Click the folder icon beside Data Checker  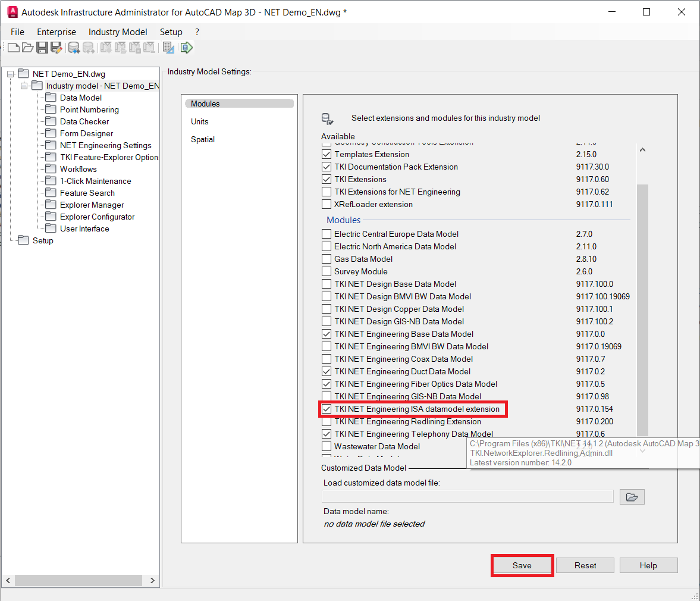click(x=51, y=121)
